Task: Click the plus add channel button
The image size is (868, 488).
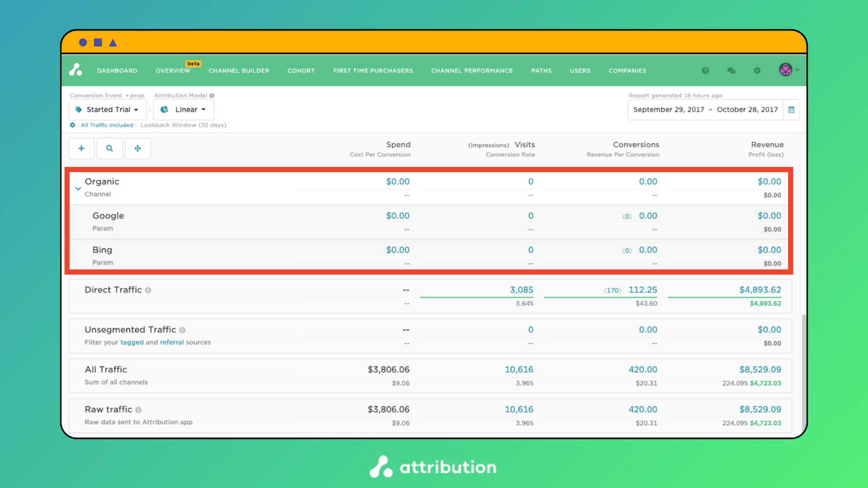Action: pyautogui.click(x=81, y=149)
